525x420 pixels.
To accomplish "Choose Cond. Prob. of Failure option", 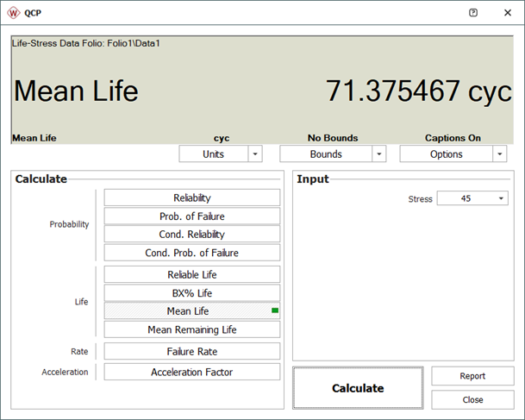I will pos(192,253).
